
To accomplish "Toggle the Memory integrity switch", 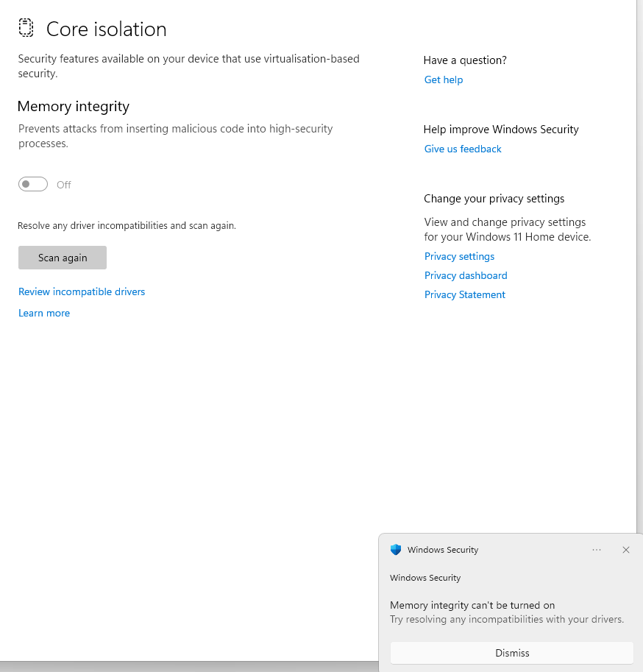I will coord(33,184).
